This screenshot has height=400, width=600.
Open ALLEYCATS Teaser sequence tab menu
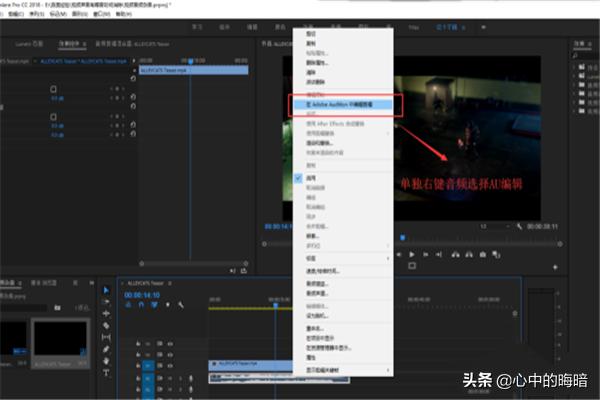click(170, 283)
